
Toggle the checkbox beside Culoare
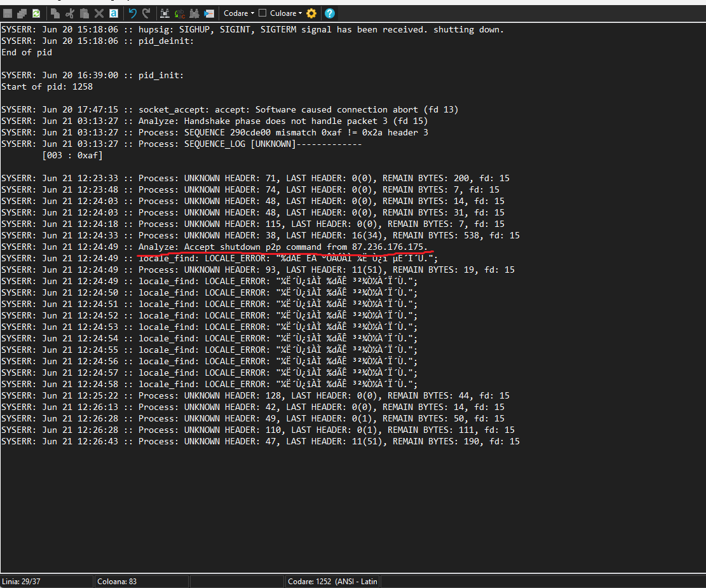pos(262,13)
